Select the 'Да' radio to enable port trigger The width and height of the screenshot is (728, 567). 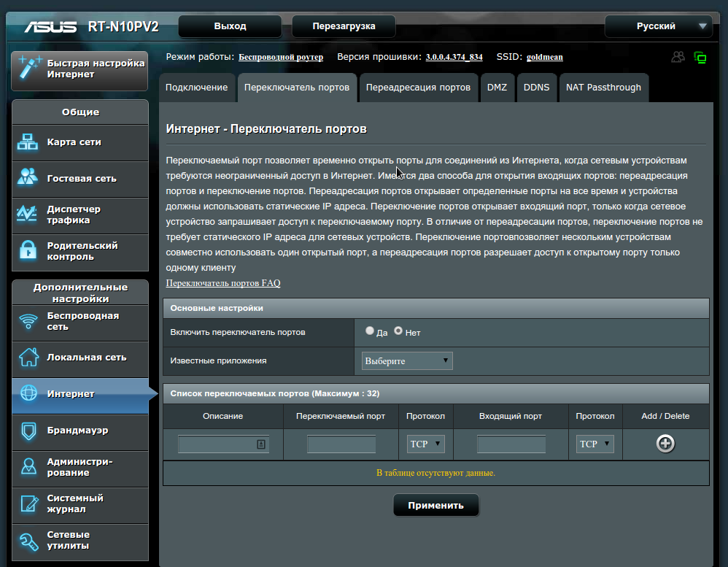click(x=370, y=331)
